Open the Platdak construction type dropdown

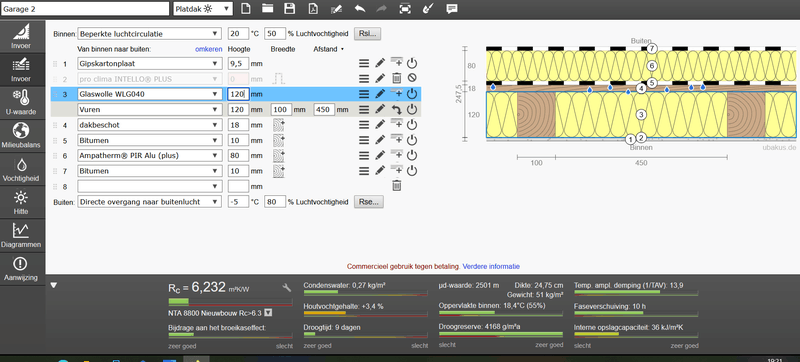(203, 9)
